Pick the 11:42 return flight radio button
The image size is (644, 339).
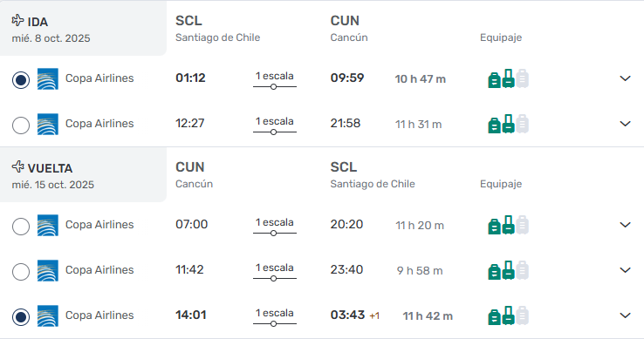click(x=21, y=272)
